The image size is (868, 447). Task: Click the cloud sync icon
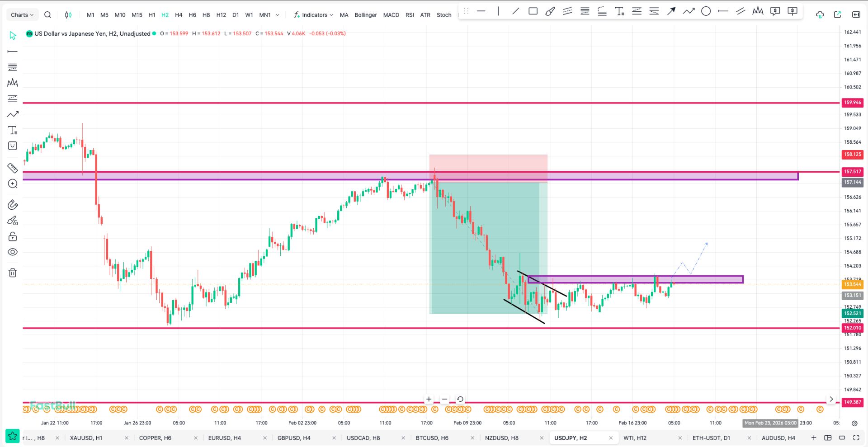820,15
